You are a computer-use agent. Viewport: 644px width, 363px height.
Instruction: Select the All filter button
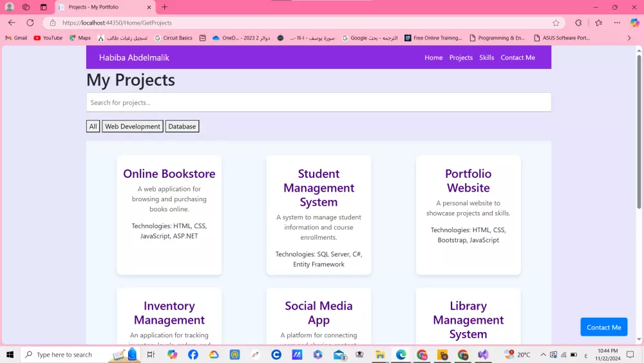coord(93,126)
